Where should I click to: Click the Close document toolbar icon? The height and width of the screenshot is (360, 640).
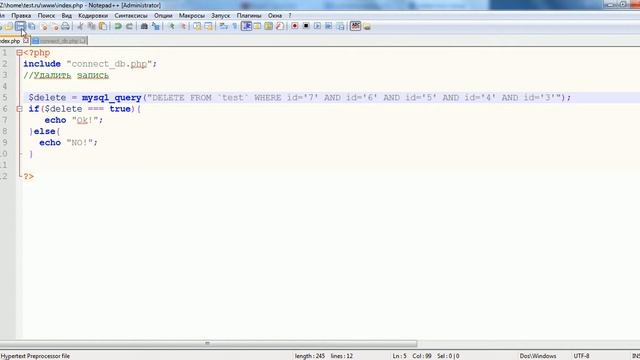coord(44,27)
